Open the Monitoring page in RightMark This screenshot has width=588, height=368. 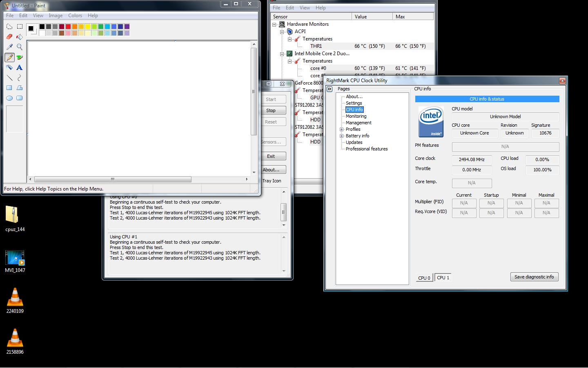(356, 116)
